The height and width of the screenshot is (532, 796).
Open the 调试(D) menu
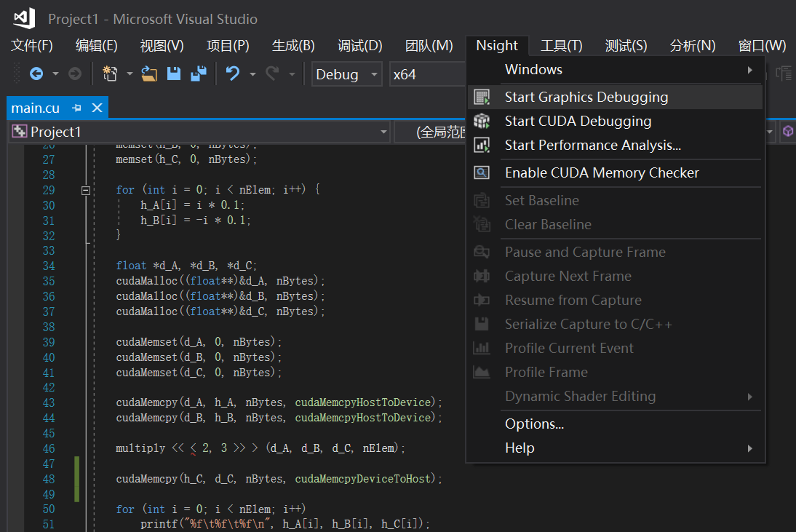360,46
